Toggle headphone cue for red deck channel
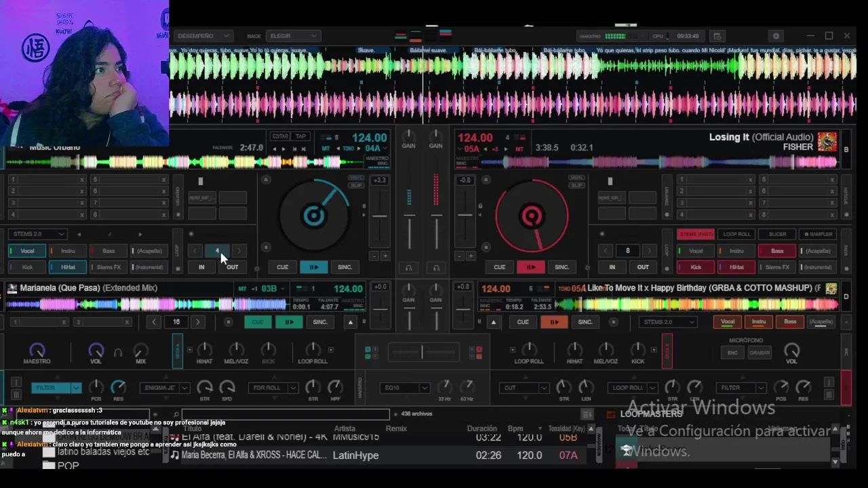 point(436,268)
